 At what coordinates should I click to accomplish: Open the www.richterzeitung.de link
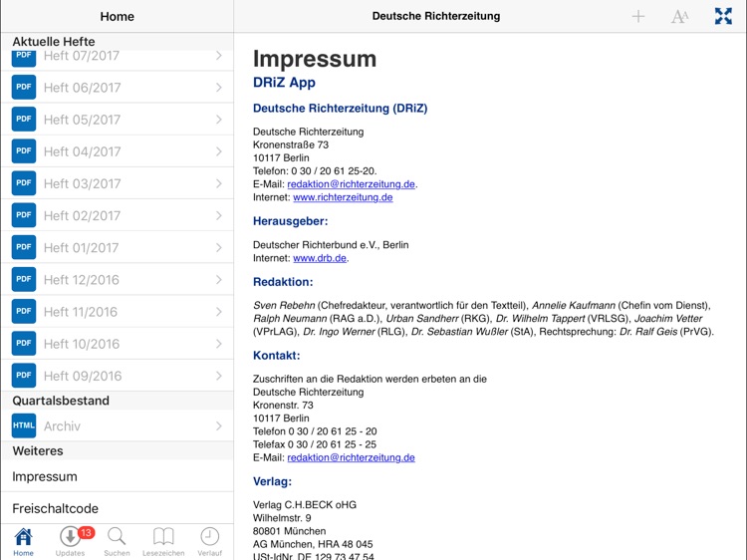(x=343, y=197)
